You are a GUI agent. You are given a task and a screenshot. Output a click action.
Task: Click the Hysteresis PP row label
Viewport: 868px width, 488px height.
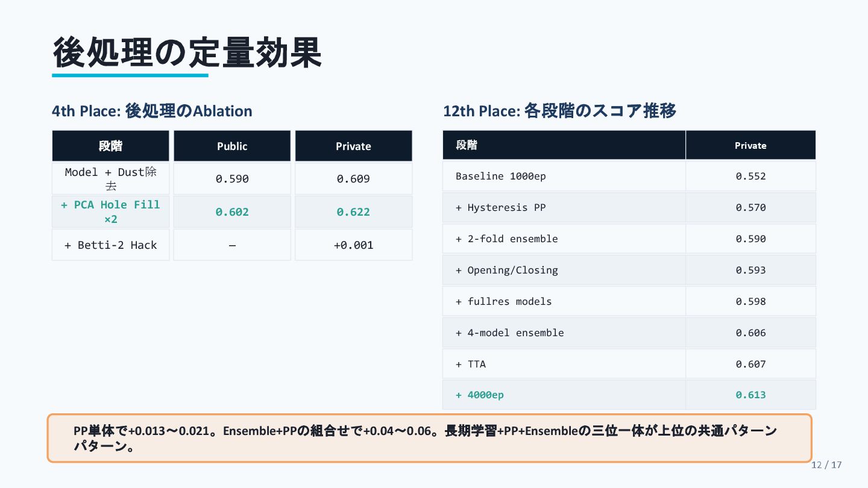[x=501, y=208]
